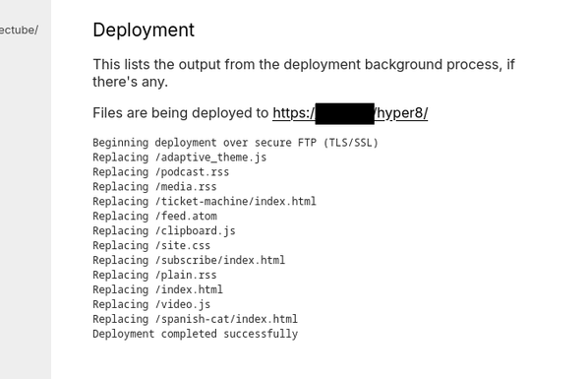
Task: Click the 'Replacing /video.js' log line
Action: click(x=151, y=304)
